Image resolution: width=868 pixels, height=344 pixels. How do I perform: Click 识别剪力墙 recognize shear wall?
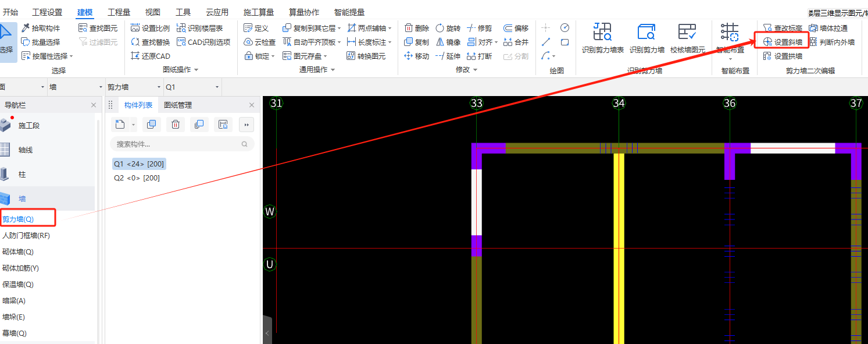(646, 38)
